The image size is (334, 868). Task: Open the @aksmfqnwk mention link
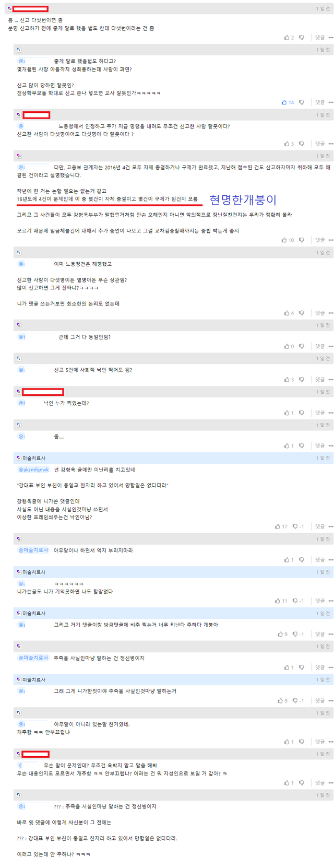[x=33, y=470]
